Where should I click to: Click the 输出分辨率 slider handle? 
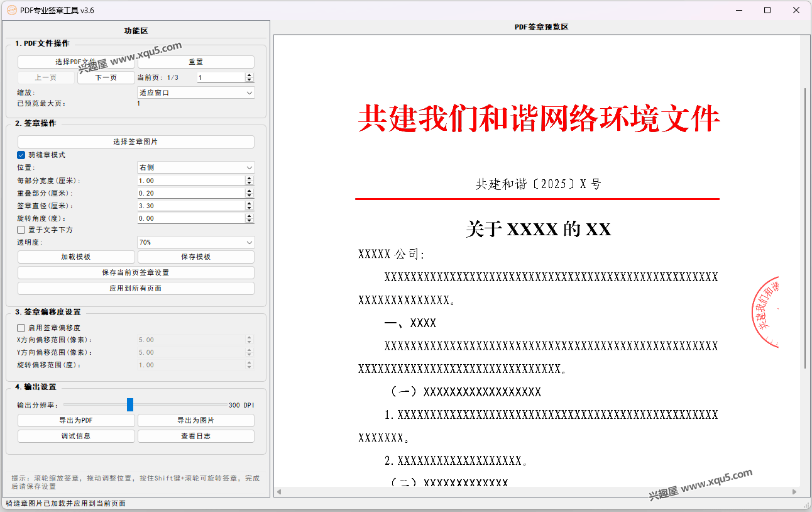[130, 405]
